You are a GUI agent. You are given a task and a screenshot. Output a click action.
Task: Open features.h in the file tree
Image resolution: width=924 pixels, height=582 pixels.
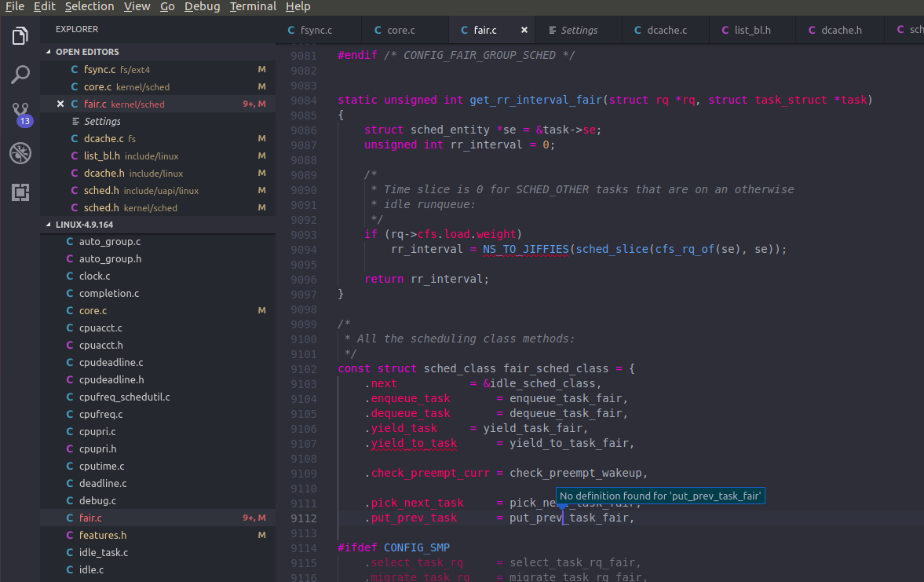pyautogui.click(x=102, y=535)
